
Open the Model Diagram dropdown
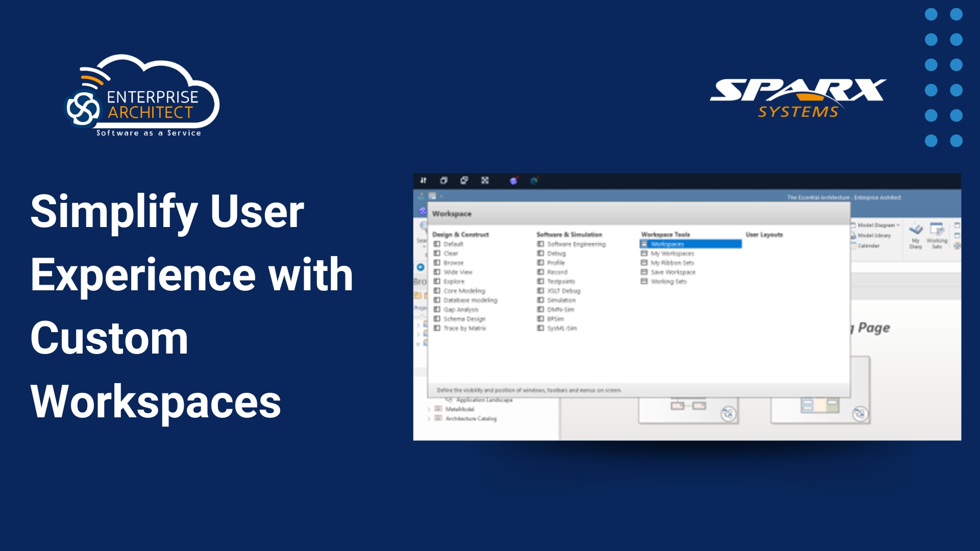click(x=875, y=225)
